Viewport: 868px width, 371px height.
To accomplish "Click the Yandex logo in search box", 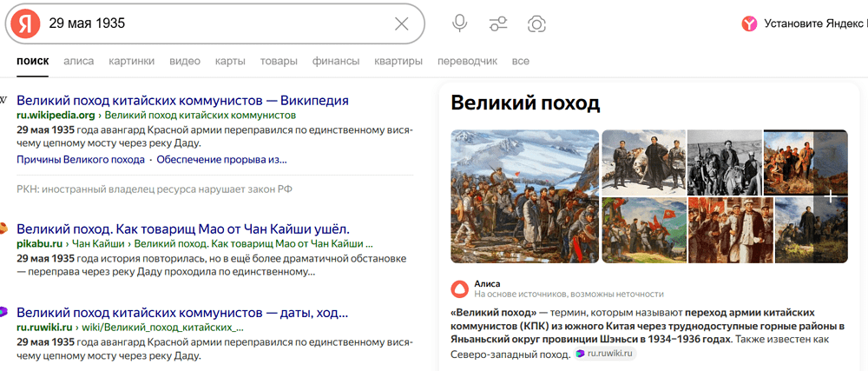I will pyautogui.click(x=25, y=23).
